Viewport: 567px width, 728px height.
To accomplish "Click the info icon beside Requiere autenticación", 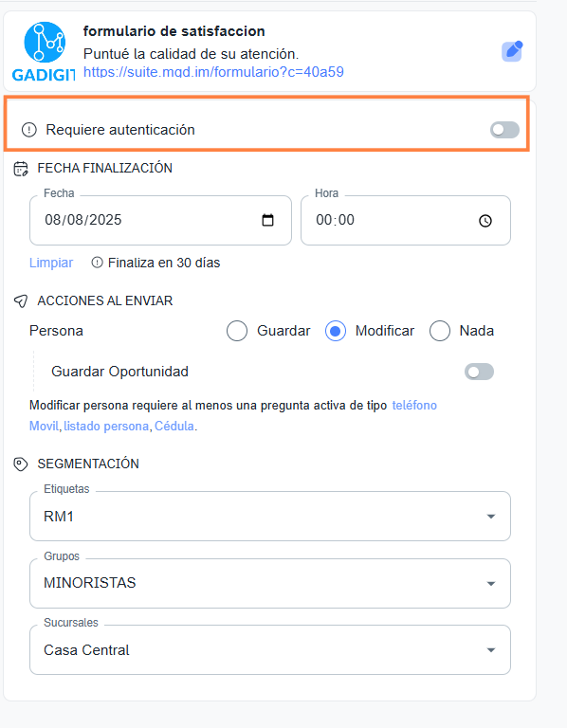I will click(x=29, y=130).
